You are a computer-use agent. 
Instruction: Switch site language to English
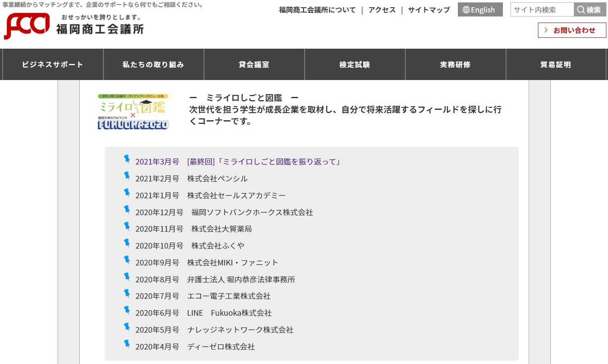pos(480,10)
